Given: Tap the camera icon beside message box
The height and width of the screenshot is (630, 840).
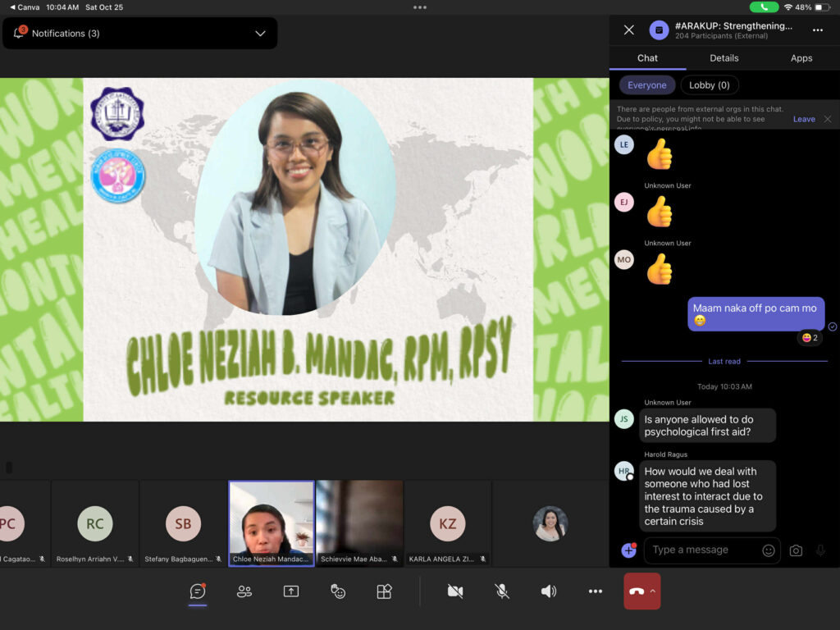Looking at the screenshot, I should 796,550.
